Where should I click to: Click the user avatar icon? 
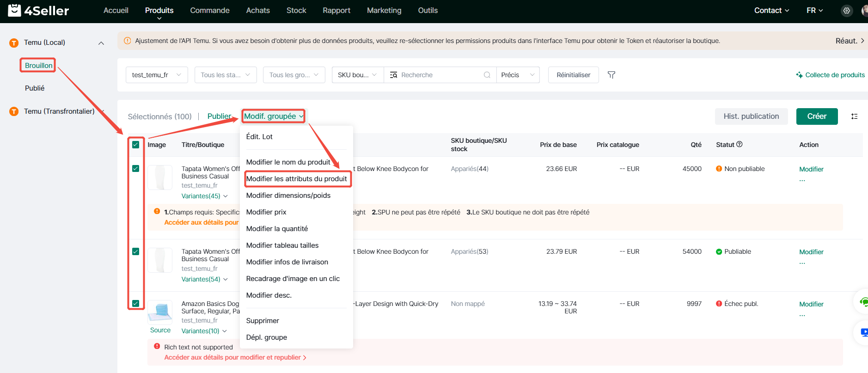864,11
